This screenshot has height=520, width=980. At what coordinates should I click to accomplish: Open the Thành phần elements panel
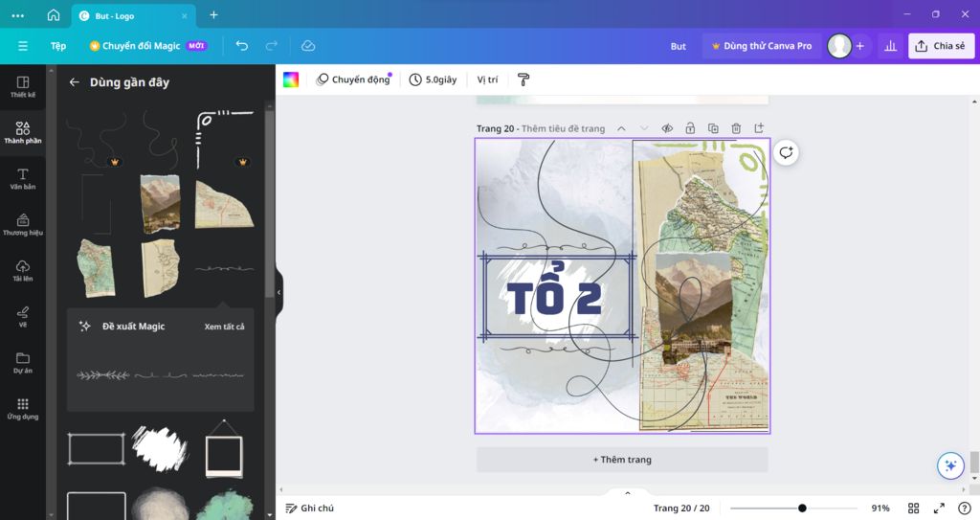pos(23,133)
